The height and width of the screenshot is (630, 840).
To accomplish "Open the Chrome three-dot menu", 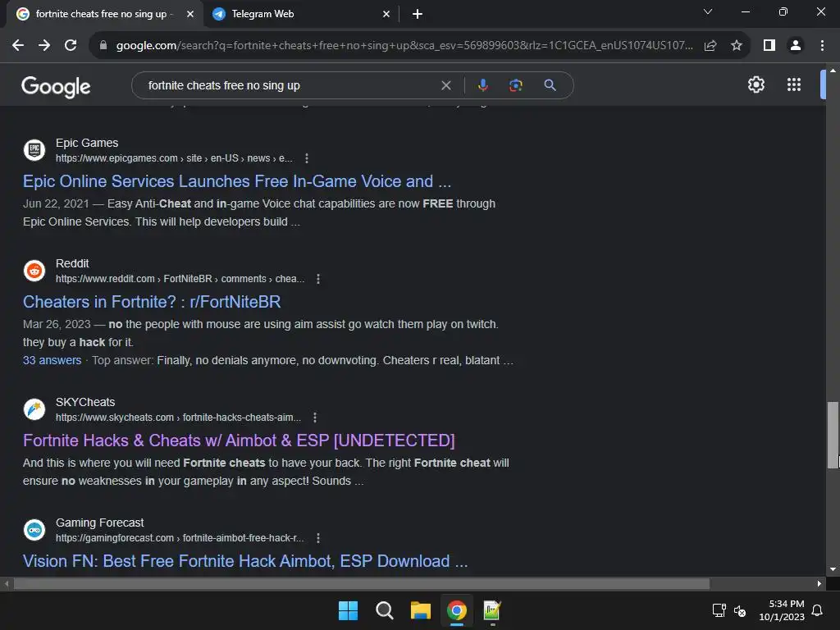I will (x=822, y=46).
